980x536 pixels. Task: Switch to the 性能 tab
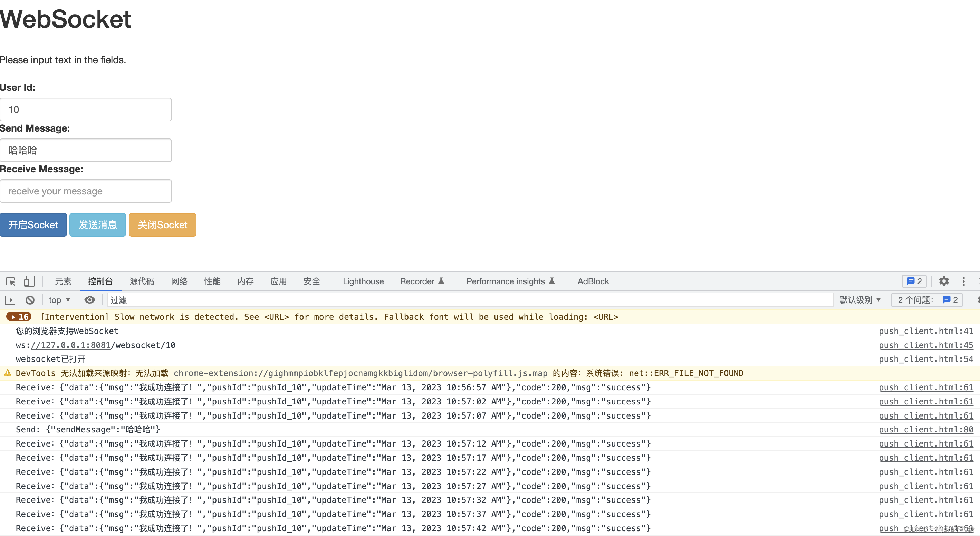click(212, 281)
